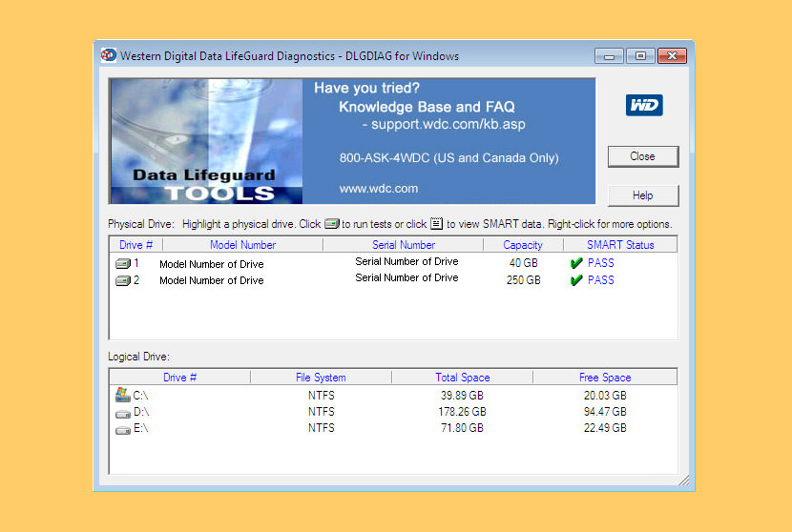Viewport: 792px width, 532px height.
Task: Click green checkmark for drive 2 SMART status
Action: point(576,280)
